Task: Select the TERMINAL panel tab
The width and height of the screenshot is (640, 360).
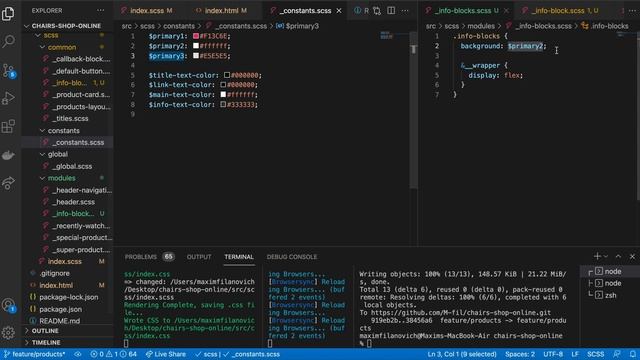Action: 239,257
